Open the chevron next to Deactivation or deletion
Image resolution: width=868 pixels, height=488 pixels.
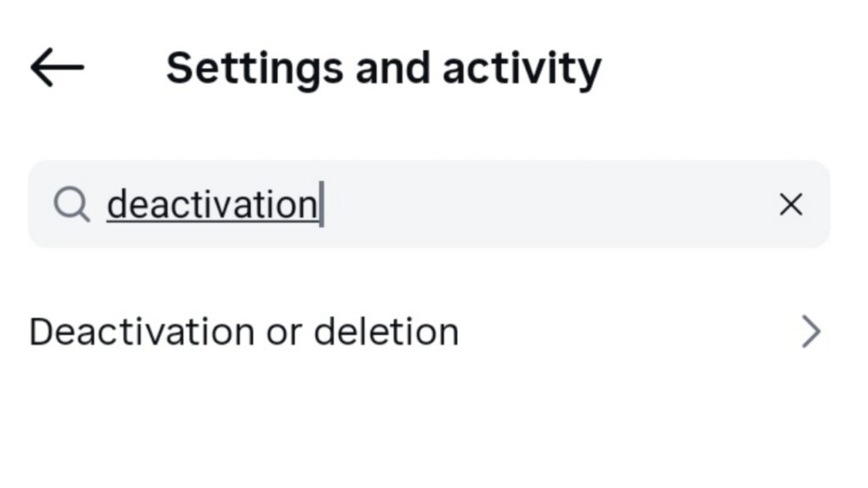tap(810, 332)
